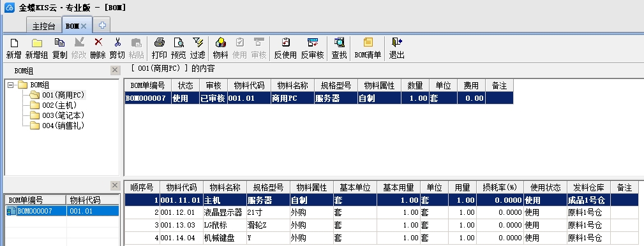Click the 审核 column header in upper table
The image size is (644, 246).
pyautogui.click(x=214, y=85)
